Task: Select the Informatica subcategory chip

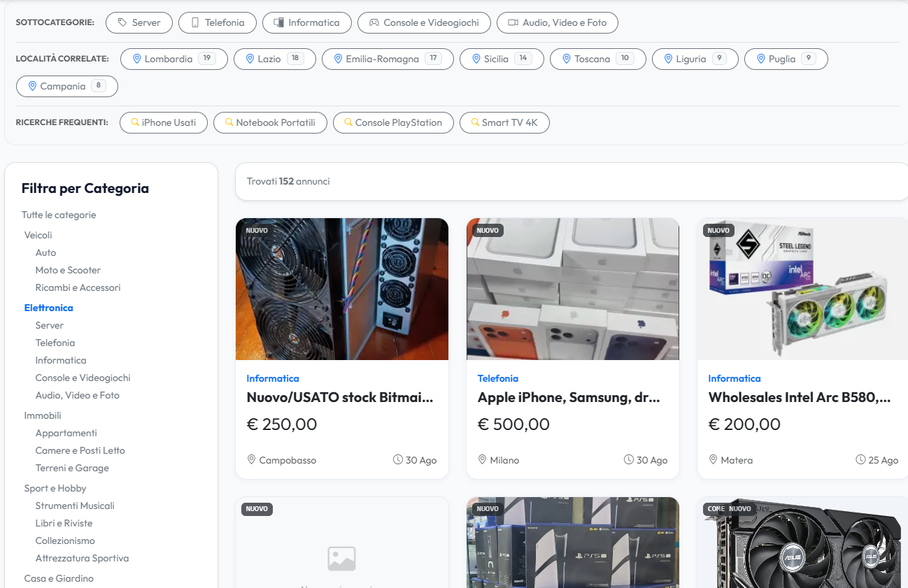Action: point(307,22)
